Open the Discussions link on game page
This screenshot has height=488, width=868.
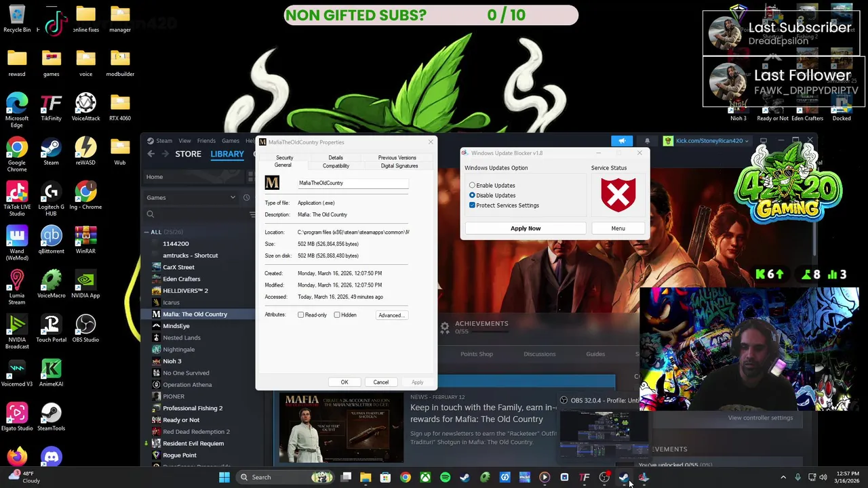540,354
